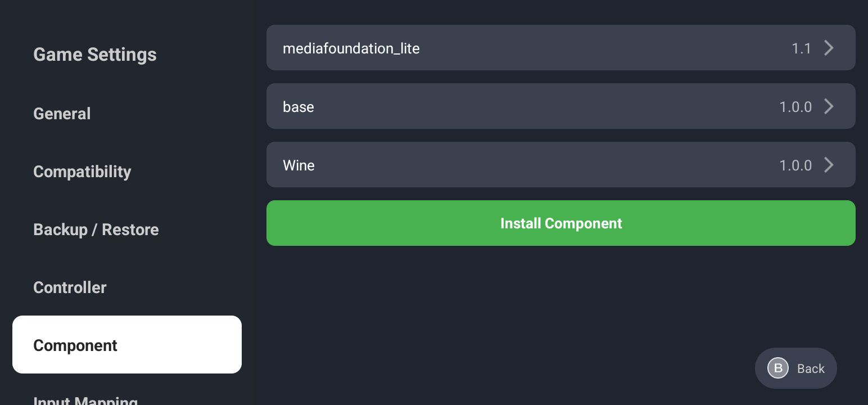Screen dimensions: 868x405
Task: Switch to the Compatibility section
Action: (82, 172)
